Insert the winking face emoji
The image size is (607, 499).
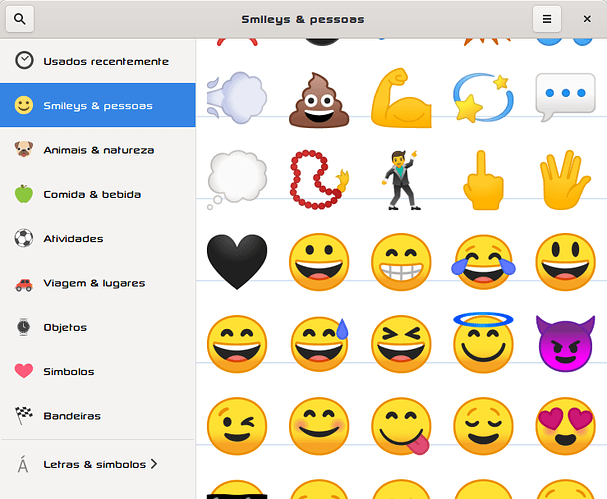[x=237, y=426]
